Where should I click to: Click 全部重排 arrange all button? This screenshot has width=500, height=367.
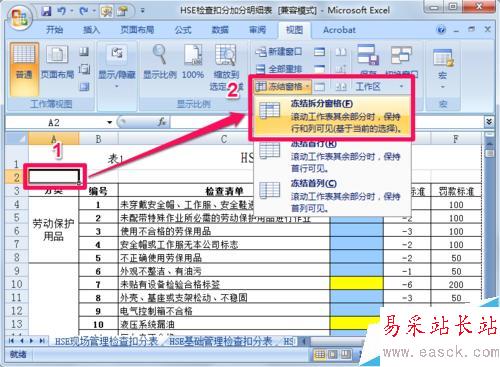pyautogui.click(x=279, y=69)
